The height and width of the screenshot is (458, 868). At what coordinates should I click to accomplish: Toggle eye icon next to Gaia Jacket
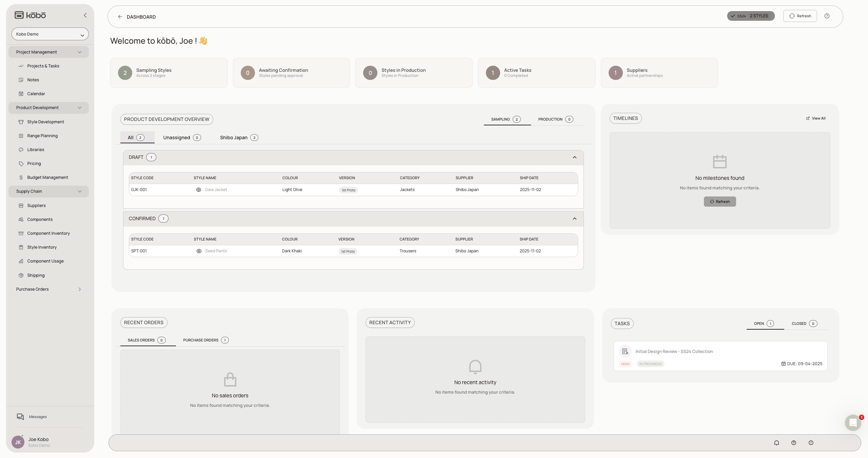(x=199, y=190)
